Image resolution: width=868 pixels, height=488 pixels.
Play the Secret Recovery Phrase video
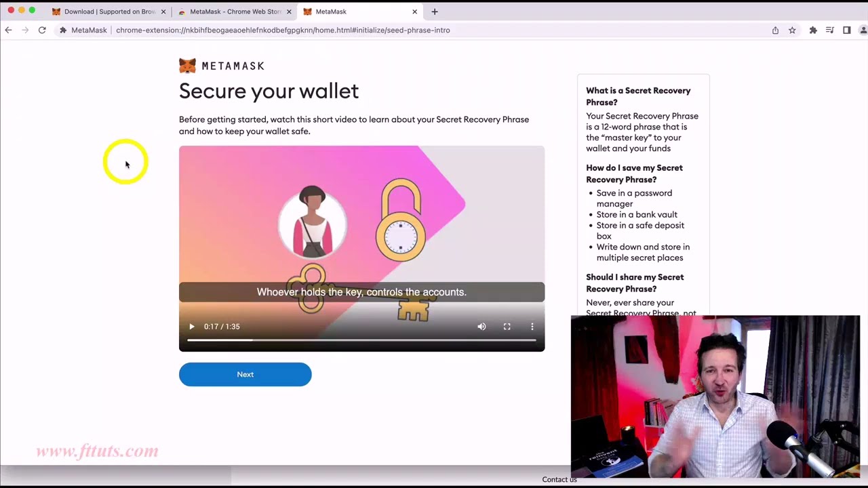(x=192, y=327)
